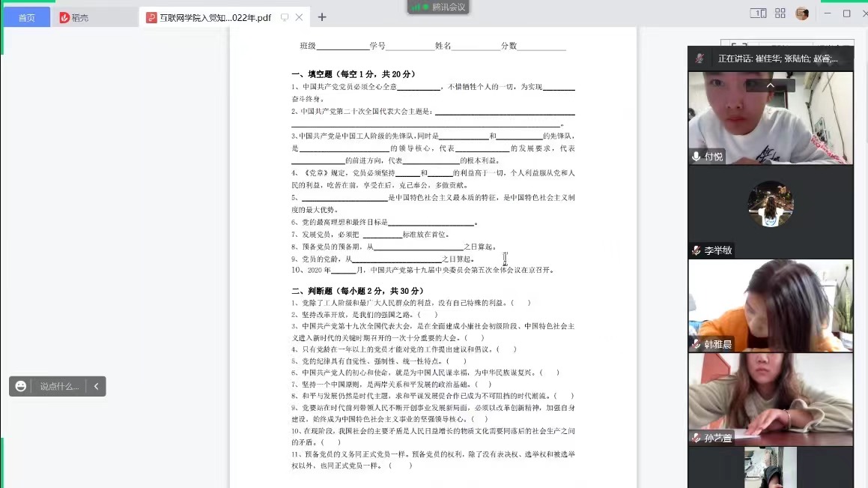The height and width of the screenshot is (488, 868).
Task: Add a new tab with the plus button
Action: pyautogui.click(x=321, y=17)
